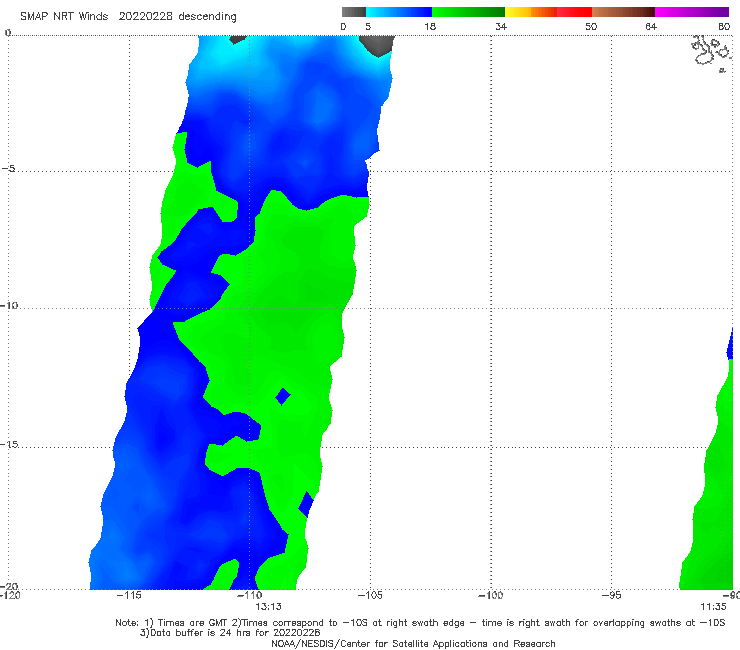The image size is (740, 650).
Task: Click the -100 longitude label
Action: 490,595
